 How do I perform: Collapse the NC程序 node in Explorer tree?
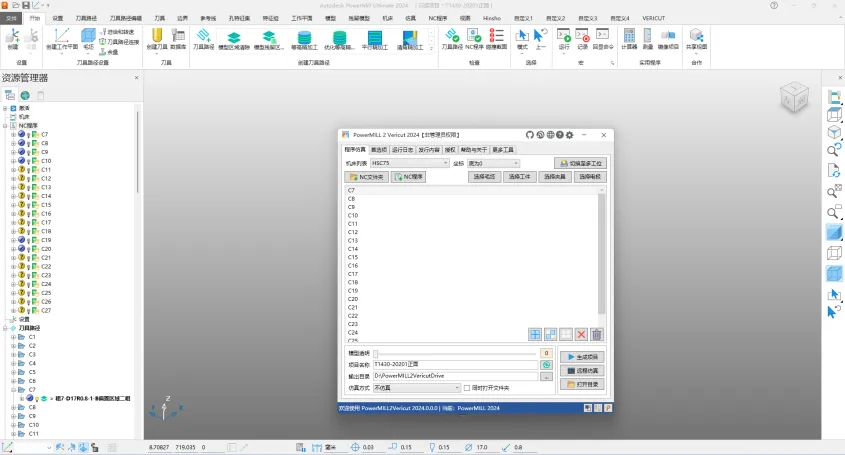(x=5, y=126)
